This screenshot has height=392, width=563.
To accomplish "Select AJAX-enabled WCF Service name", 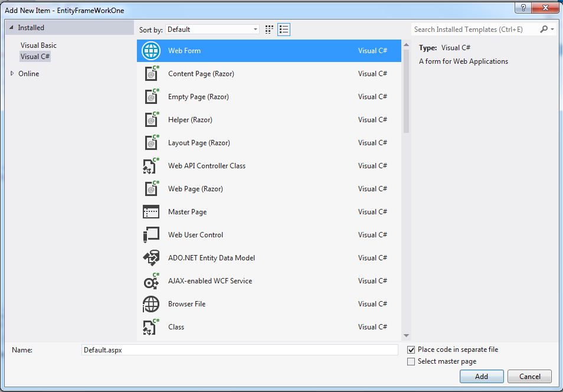I will tap(210, 280).
